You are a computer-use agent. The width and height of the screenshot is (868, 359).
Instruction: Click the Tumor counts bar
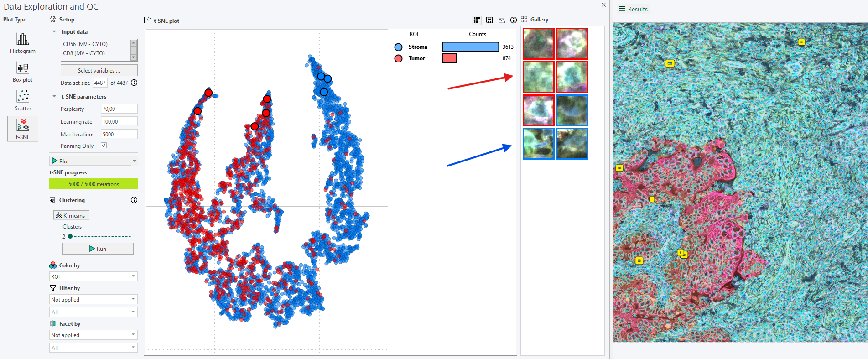(x=449, y=58)
